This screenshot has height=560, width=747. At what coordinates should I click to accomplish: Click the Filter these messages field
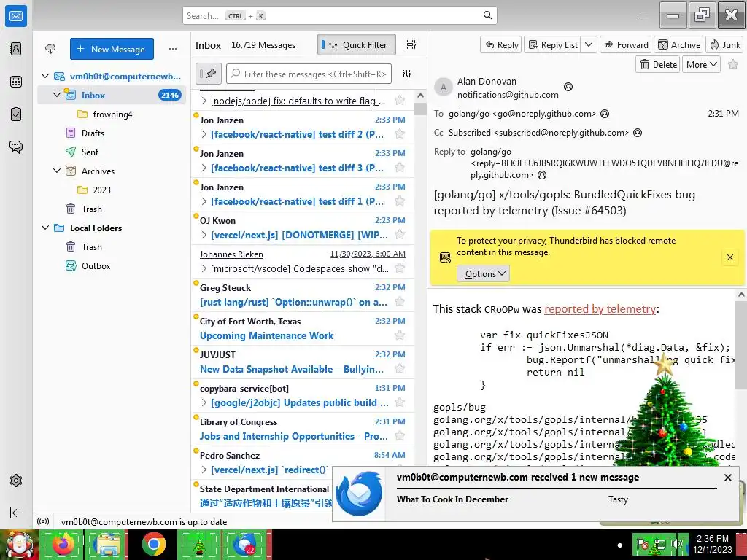(x=309, y=74)
